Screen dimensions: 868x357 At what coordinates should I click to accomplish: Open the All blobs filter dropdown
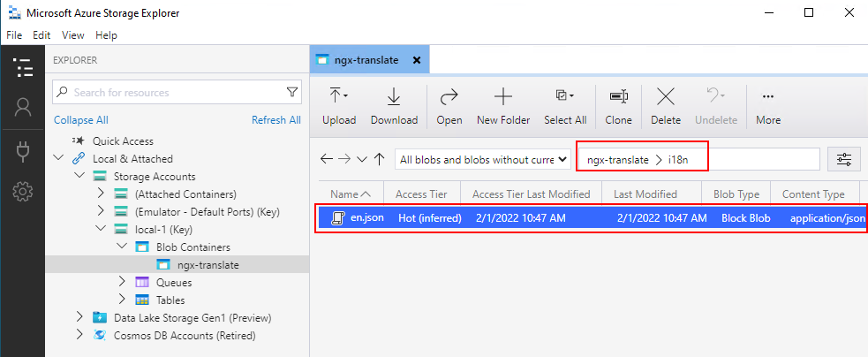pos(482,160)
